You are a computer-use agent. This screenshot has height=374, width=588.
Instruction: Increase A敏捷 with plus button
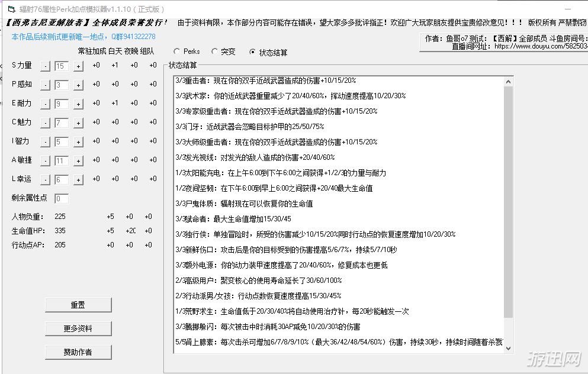coord(78,161)
